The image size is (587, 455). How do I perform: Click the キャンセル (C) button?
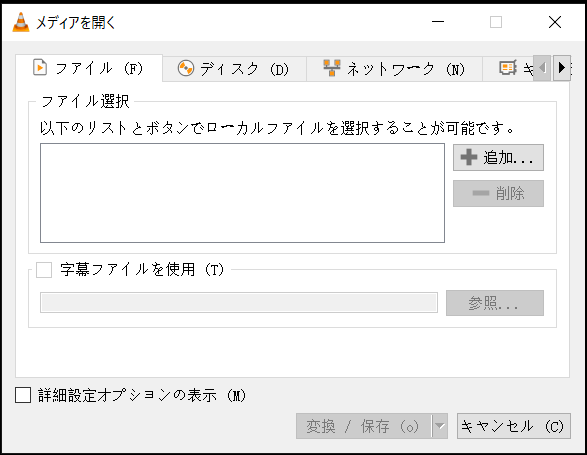[x=514, y=426]
